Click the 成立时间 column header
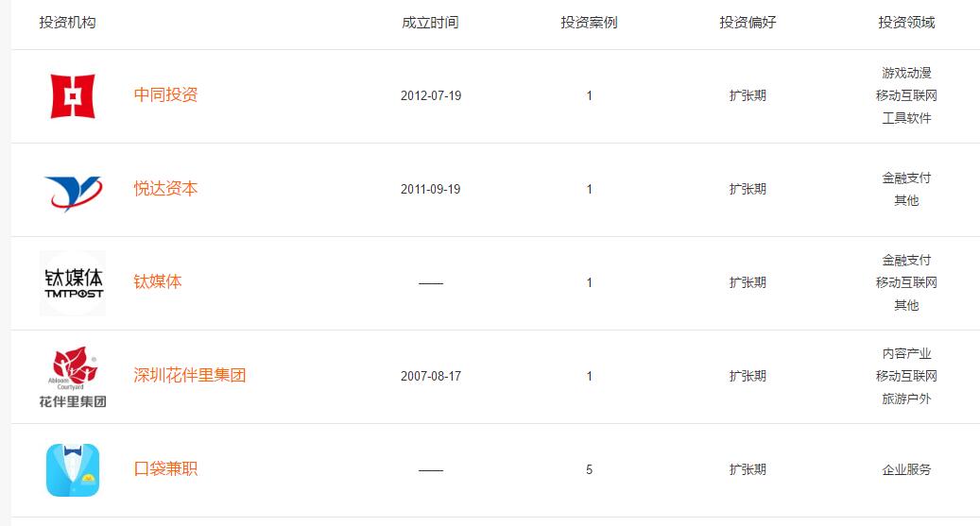Image resolution: width=980 pixels, height=526 pixels. coord(430,23)
